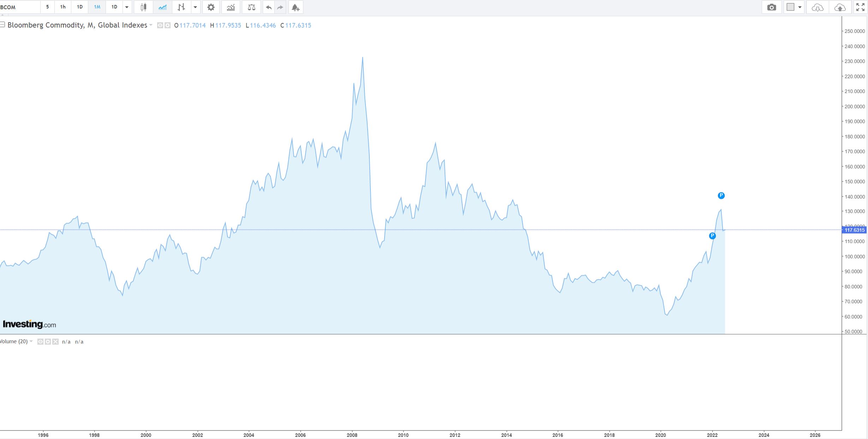Click the current price label 117.6315
Image resolution: width=868 pixels, height=439 pixels.
point(854,230)
